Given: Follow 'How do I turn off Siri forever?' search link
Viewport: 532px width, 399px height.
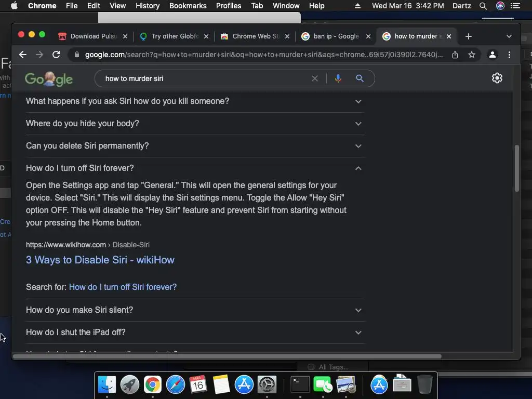Looking at the screenshot, I should pyautogui.click(x=123, y=287).
